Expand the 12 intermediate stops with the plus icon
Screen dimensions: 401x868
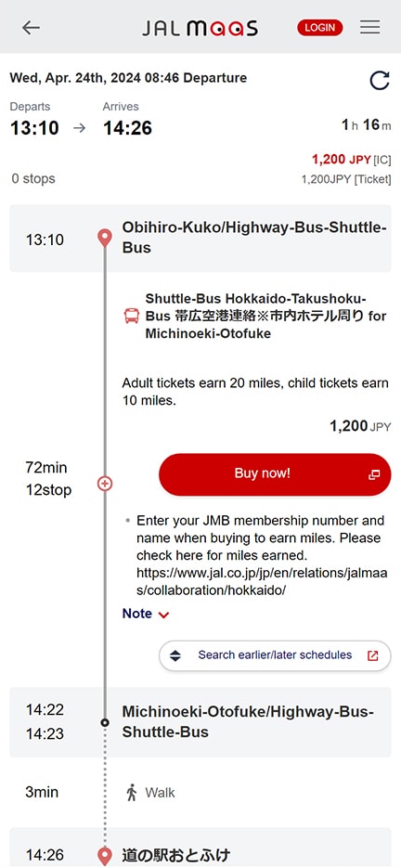[105, 484]
